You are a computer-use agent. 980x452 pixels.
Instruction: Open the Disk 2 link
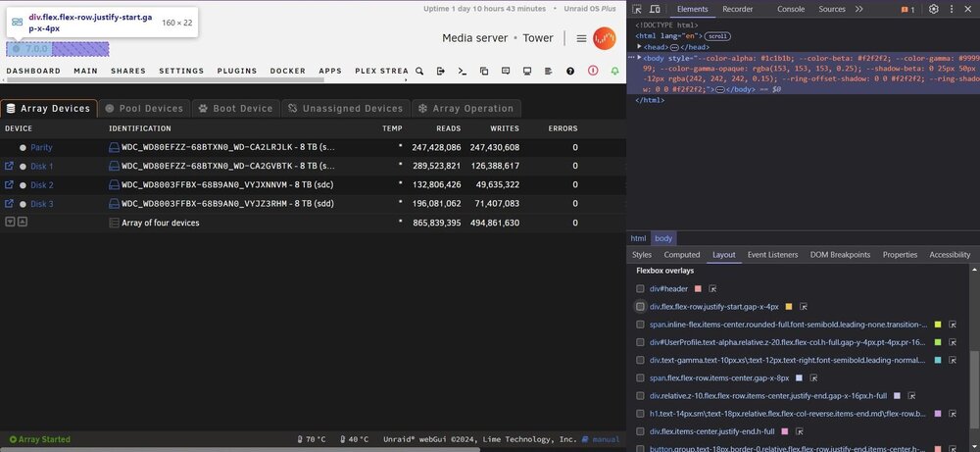tap(42, 185)
